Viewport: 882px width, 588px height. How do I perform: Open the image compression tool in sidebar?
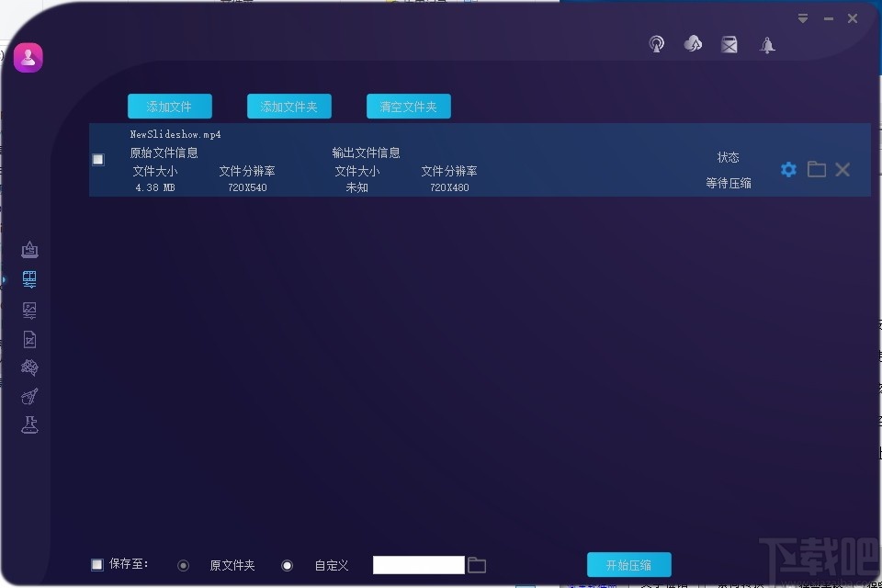click(28, 310)
